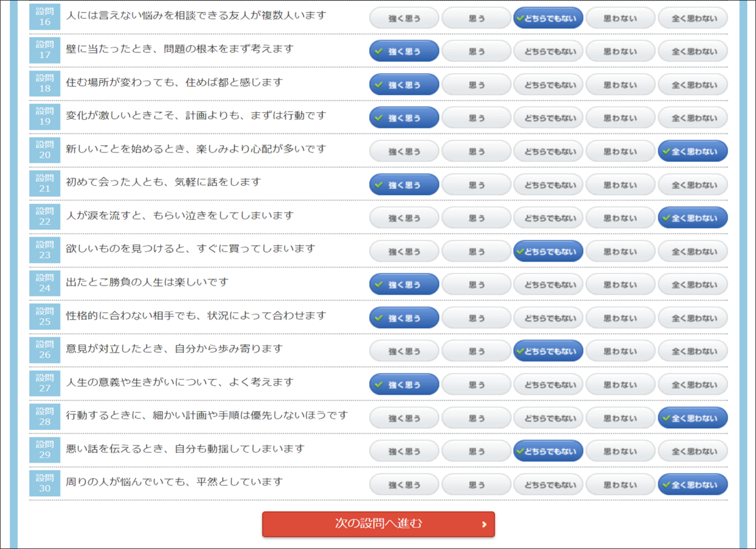Choose 全く思わない for question 21
Viewport: 756px width, 549px height.
693,184
